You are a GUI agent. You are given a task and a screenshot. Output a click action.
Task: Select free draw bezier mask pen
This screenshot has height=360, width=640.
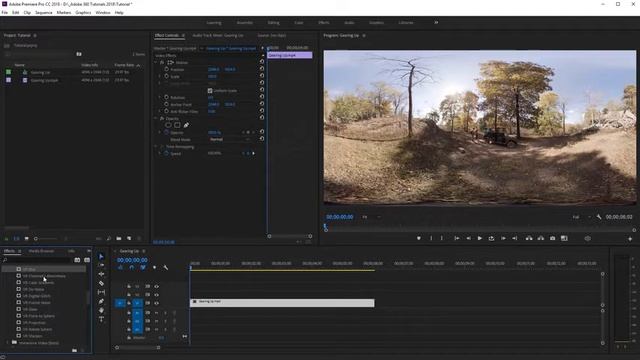186,125
